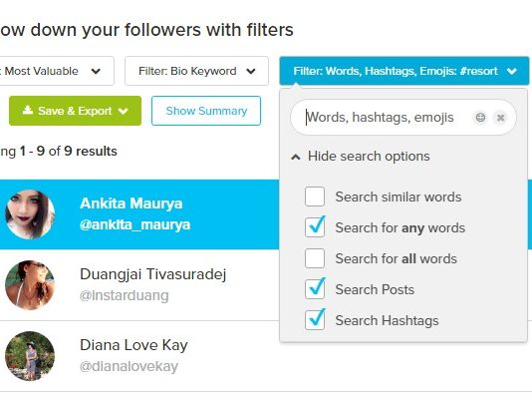The height and width of the screenshot is (399, 532).
Task: Collapse options using the up caret icon
Action: click(296, 157)
